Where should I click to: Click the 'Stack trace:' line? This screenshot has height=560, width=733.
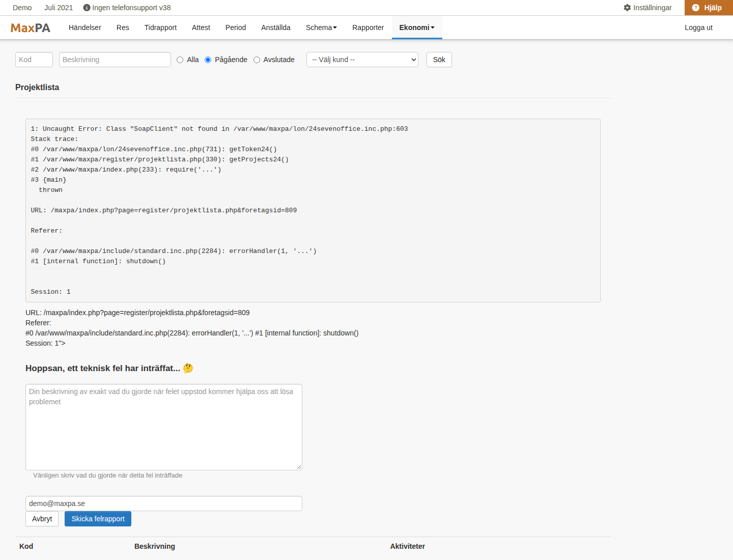(x=54, y=139)
